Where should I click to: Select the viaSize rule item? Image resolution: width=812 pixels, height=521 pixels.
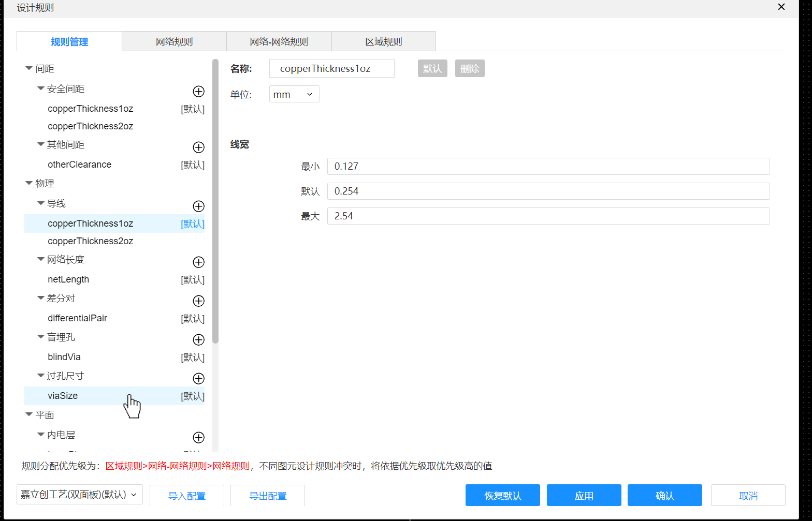[63, 396]
